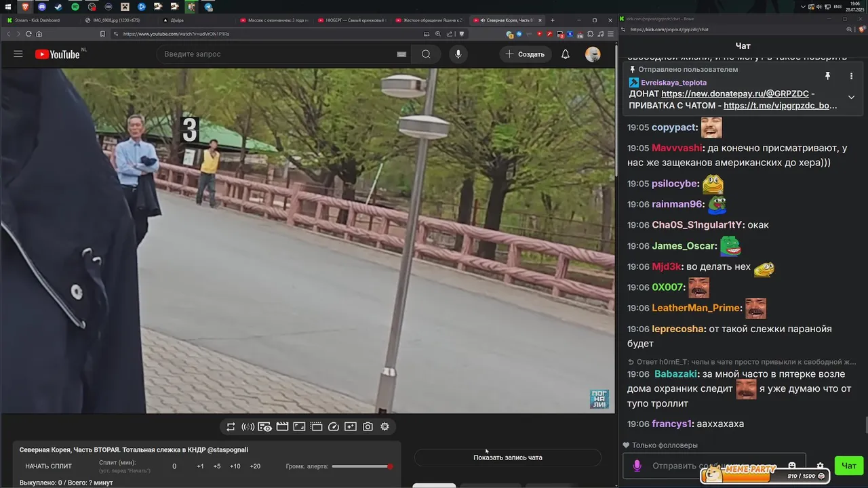Click the "Создать" create button

(525, 54)
